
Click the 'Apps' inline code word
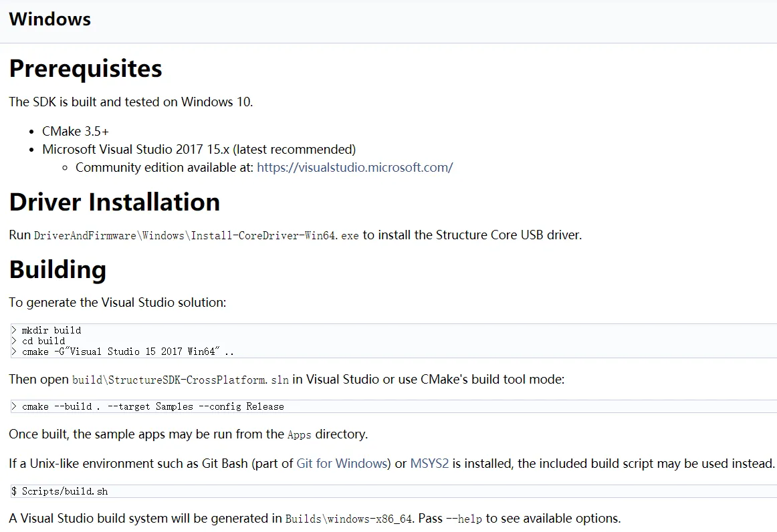(300, 435)
